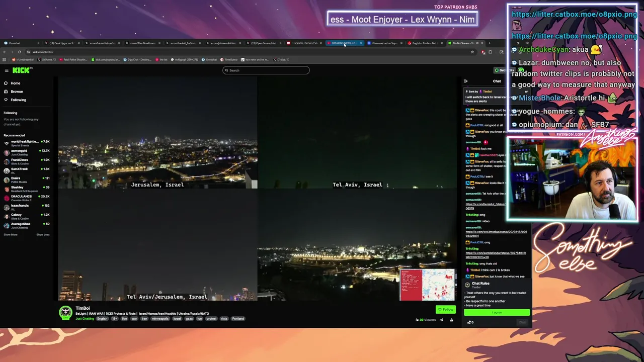The height and width of the screenshot is (362, 644).
Task: Click the Just Chatting category link
Action: 85,319
